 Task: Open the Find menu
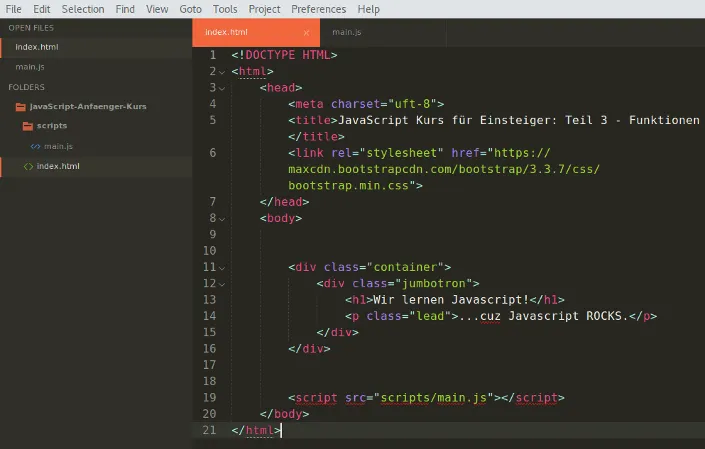125,9
